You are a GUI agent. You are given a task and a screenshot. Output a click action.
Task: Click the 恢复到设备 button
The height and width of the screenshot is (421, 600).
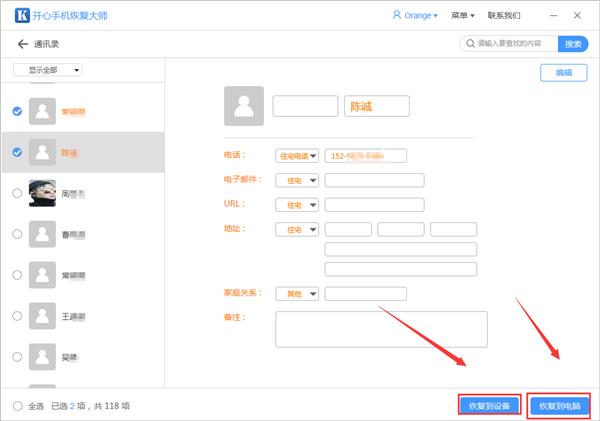coord(489,406)
